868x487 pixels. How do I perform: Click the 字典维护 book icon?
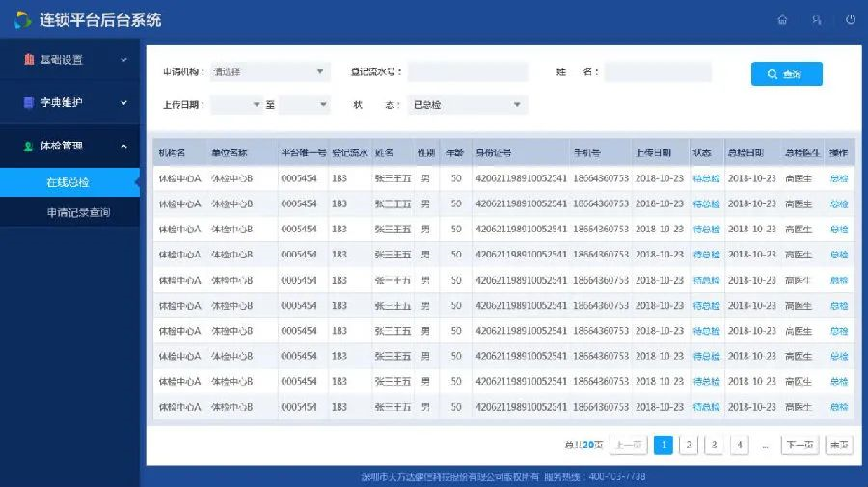[29, 102]
